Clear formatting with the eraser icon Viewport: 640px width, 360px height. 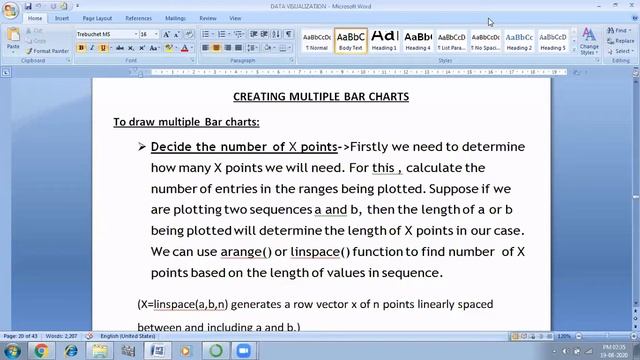point(189,35)
